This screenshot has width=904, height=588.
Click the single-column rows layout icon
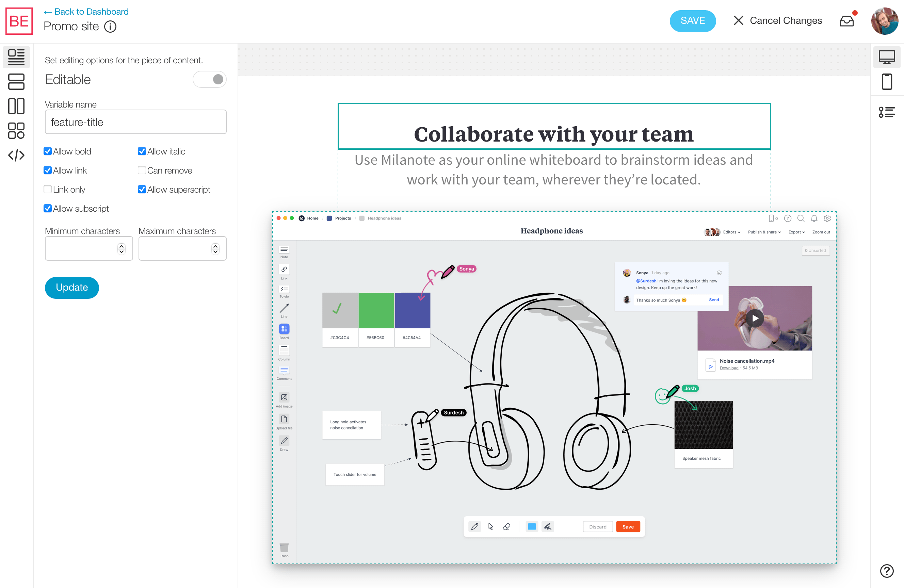(x=16, y=82)
